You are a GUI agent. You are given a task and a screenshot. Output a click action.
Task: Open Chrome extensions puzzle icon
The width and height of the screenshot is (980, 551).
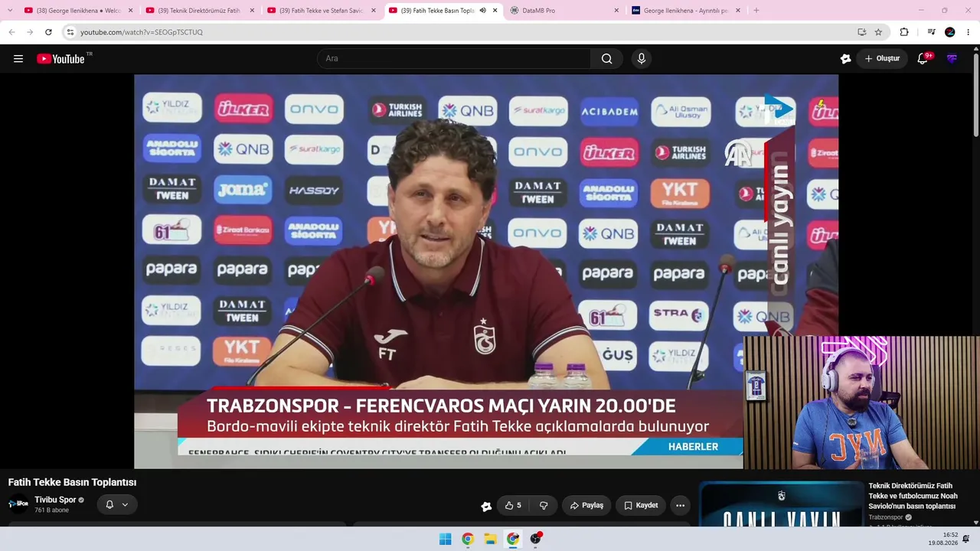pos(904,32)
